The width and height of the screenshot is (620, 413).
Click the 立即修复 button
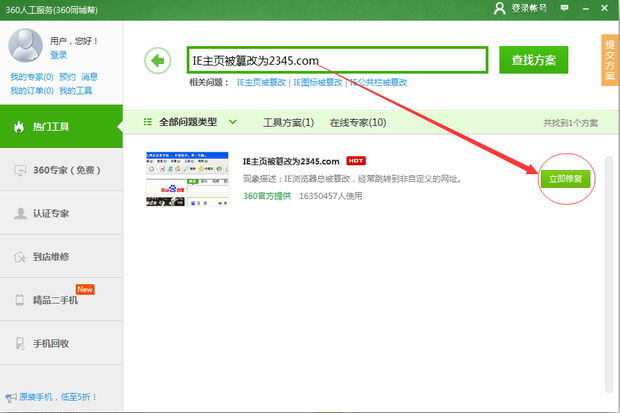tap(566, 179)
